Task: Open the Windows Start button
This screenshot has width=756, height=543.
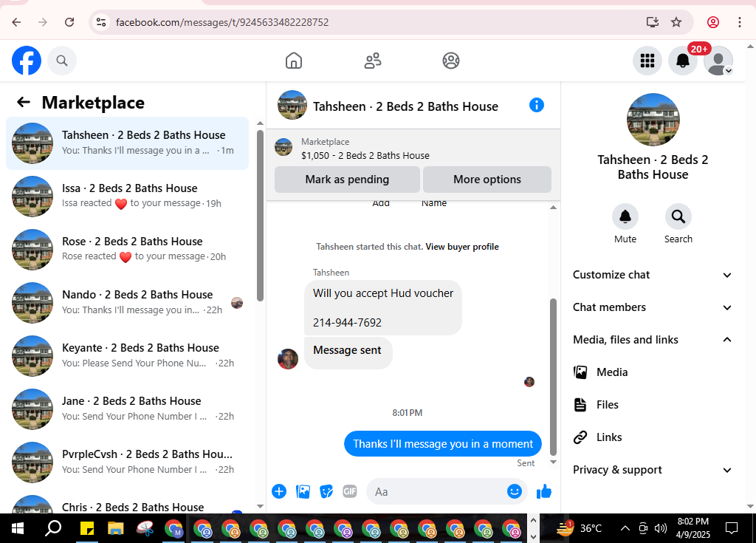Action: (x=18, y=528)
